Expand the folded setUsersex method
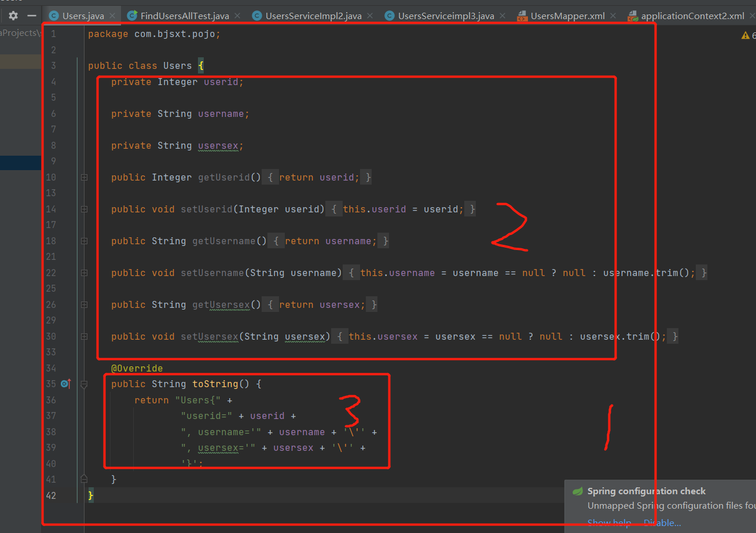 (x=84, y=337)
